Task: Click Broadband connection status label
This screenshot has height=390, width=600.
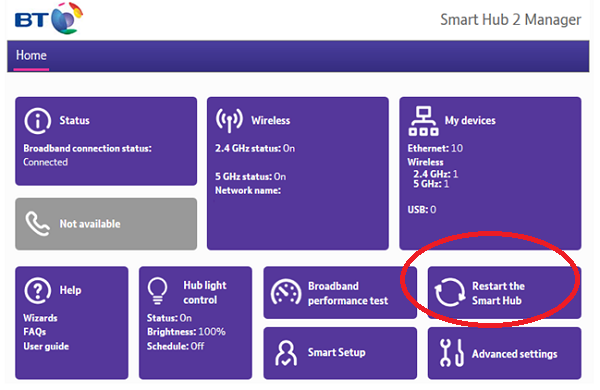Action: pyautogui.click(x=88, y=148)
